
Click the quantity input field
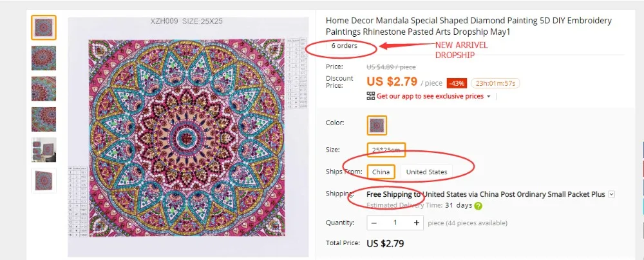pyautogui.click(x=395, y=223)
